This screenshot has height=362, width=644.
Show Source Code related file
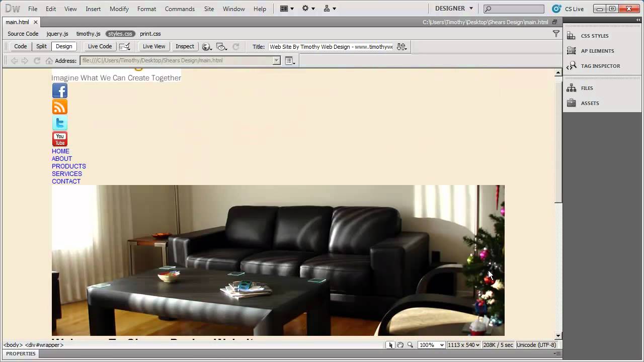23,34
